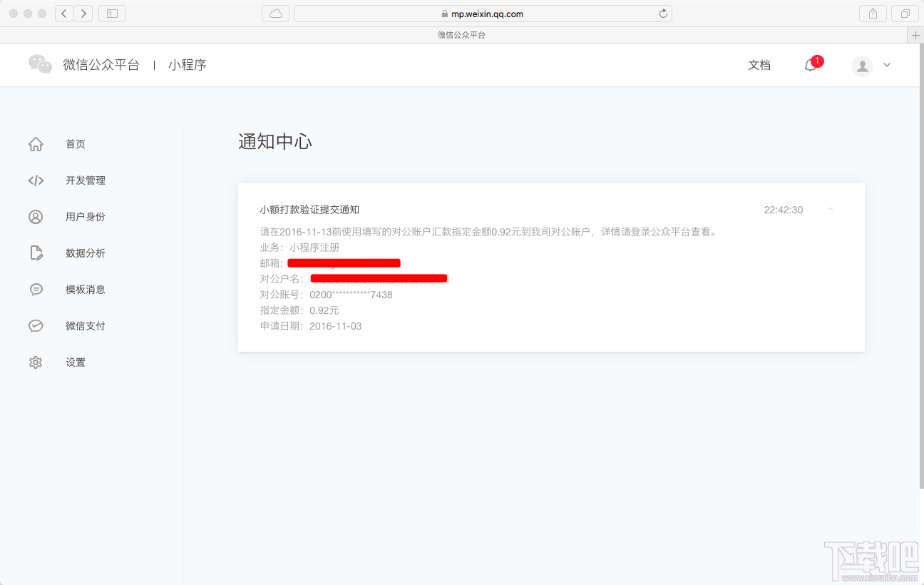Open the 数据分析 data analysis icon

pos(36,253)
